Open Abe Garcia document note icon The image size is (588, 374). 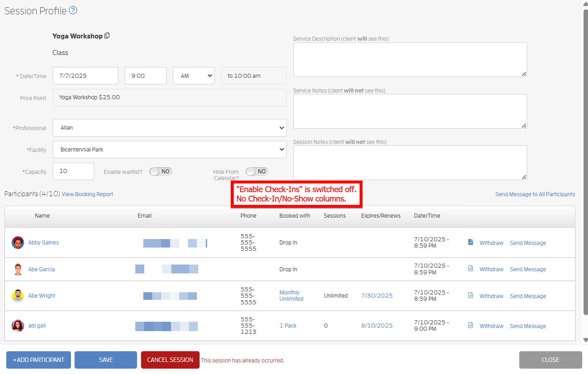pos(470,269)
